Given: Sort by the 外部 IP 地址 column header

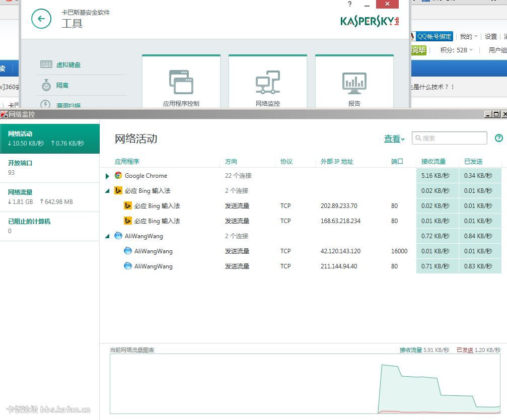Looking at the screenshot, I should point(337,161).
